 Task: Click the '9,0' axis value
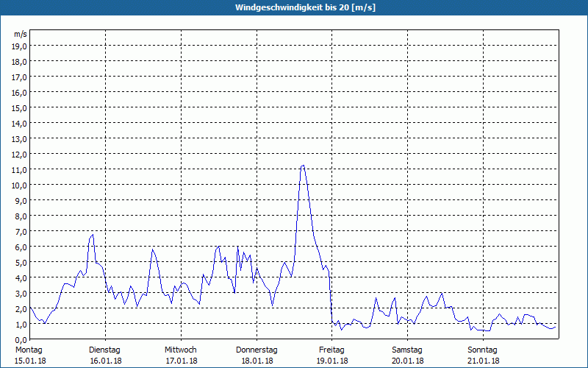(21, 200)
